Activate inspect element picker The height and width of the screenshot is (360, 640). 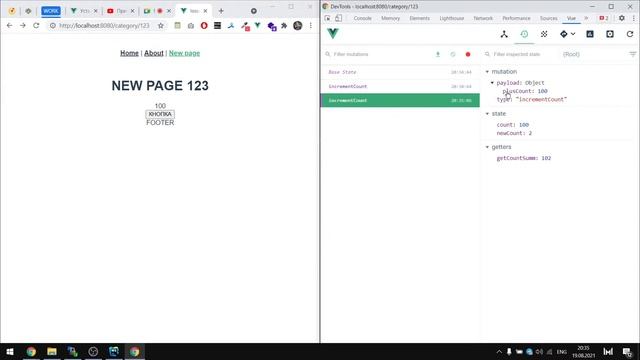(x=328, y=18)
